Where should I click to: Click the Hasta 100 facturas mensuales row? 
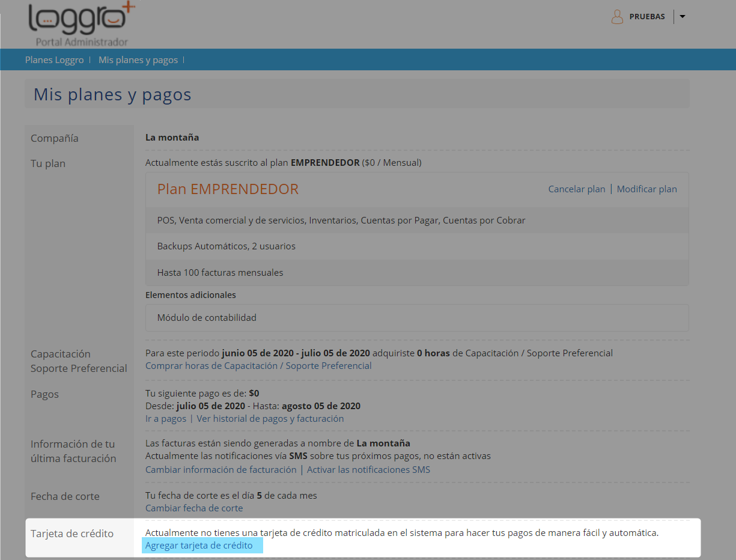click(x=220, y=273)
